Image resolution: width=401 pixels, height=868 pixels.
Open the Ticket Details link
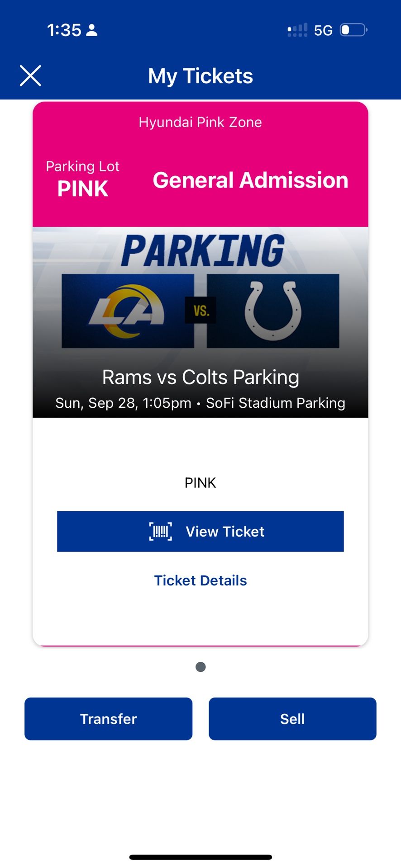pyautogui.click(x=200, y=580)
